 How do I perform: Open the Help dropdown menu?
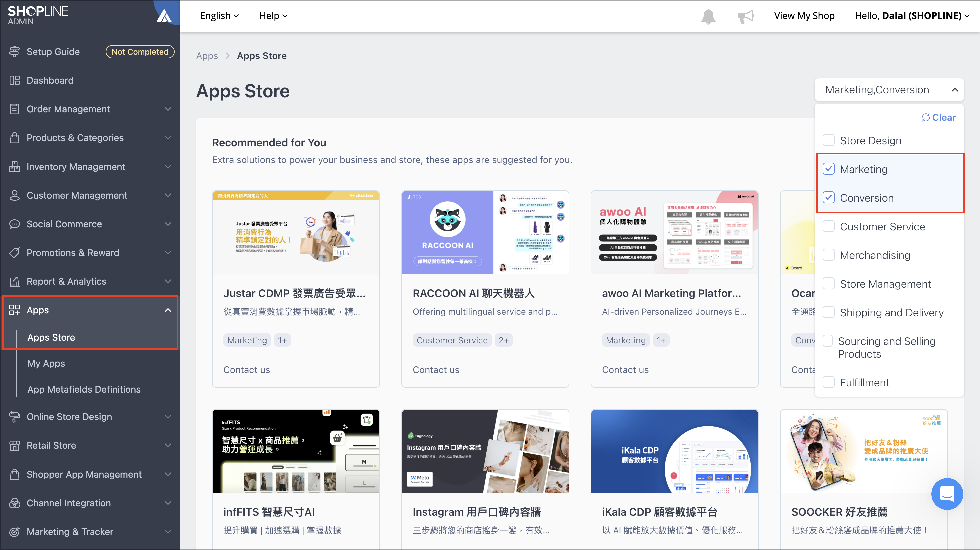[x=273, y=16]
